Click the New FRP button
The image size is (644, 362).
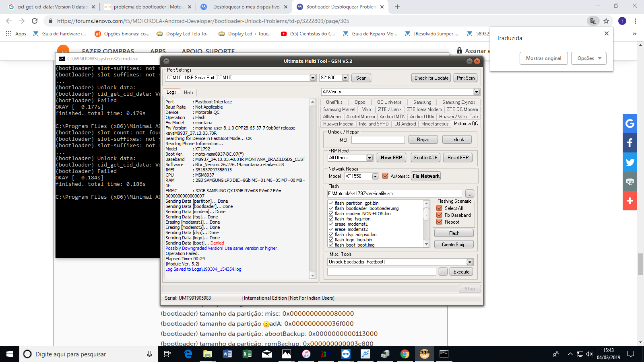click(x=391, y=158)
